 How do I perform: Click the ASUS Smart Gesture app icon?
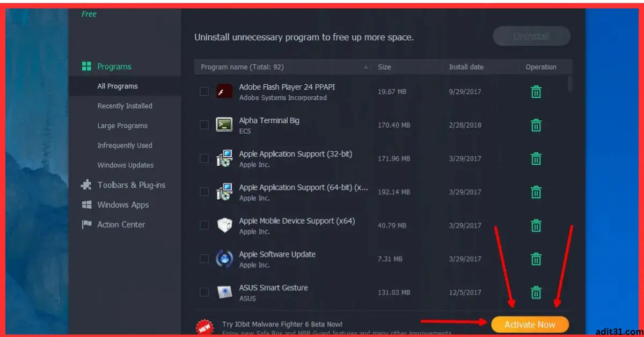(224, 292)
